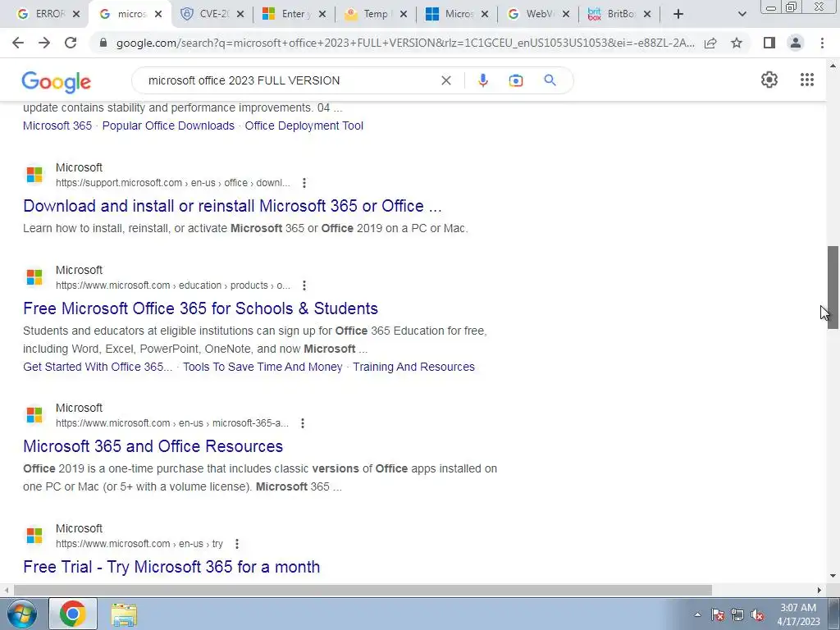Follow the Popular Office Downloads sitelink
The image size is (840, 630).
coord(168,126)
